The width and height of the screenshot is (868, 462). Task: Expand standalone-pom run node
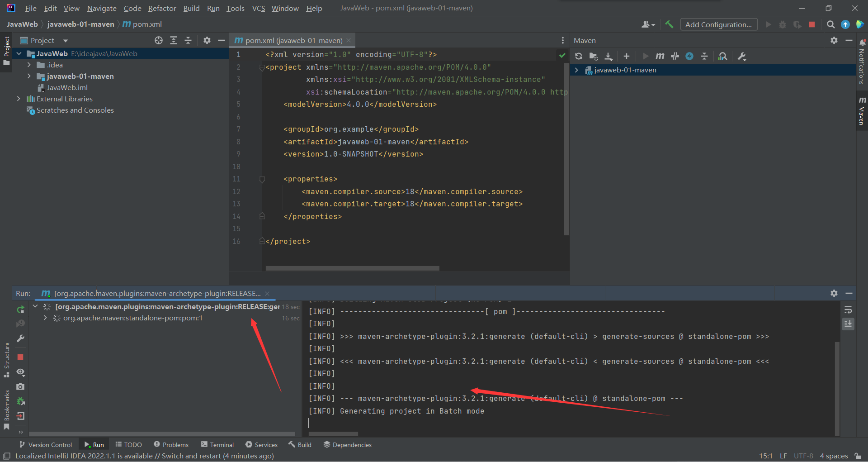point(45,318)
